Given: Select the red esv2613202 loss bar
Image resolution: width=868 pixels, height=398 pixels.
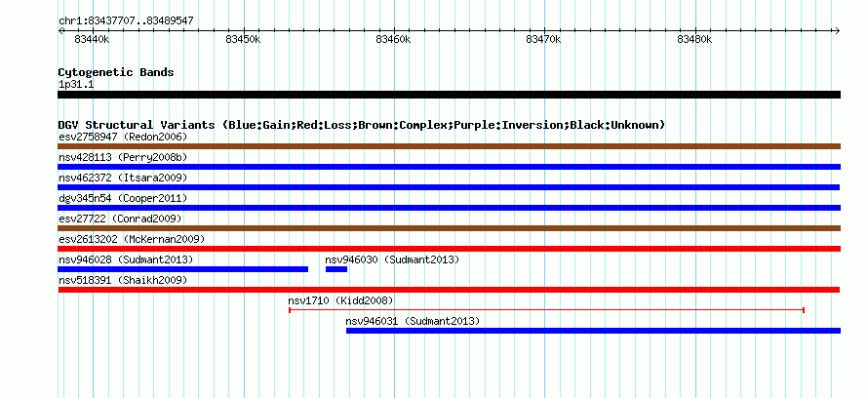Looking at the screenshot, I should point(449,249).
